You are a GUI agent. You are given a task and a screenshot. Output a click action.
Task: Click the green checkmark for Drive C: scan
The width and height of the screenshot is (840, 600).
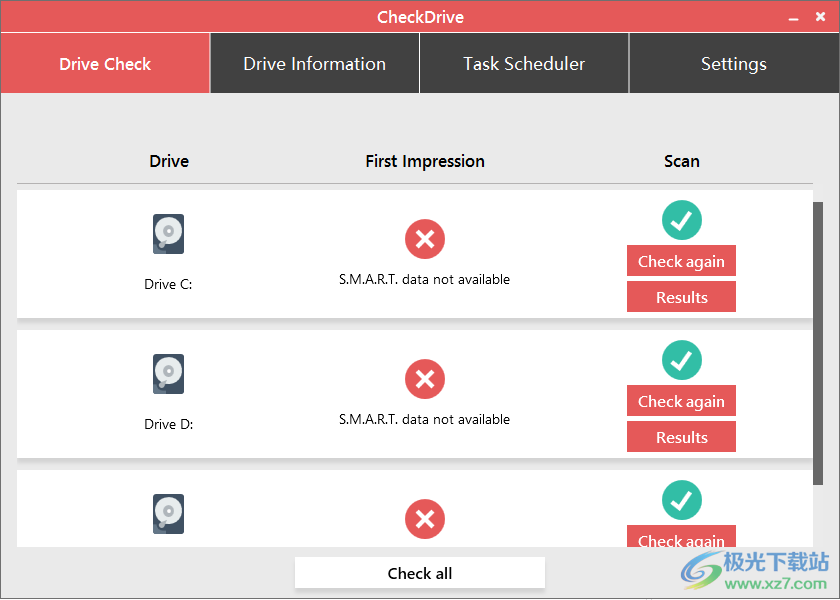pos(681,220)
